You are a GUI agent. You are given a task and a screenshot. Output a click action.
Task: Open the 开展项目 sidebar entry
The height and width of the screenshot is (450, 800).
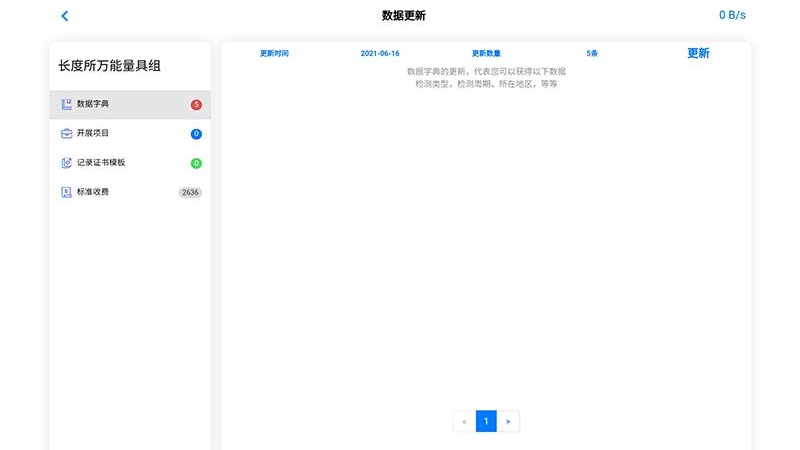[x=94, y=133]
